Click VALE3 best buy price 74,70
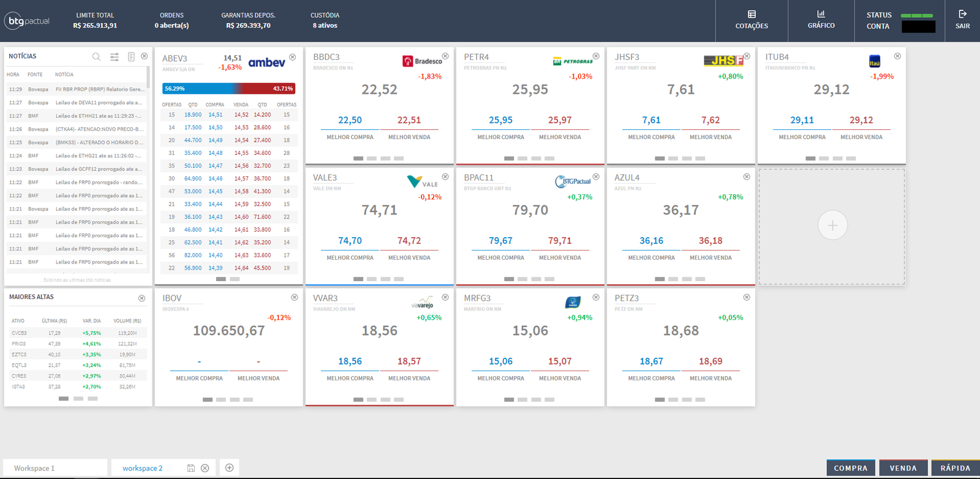 tap(350, 241)
